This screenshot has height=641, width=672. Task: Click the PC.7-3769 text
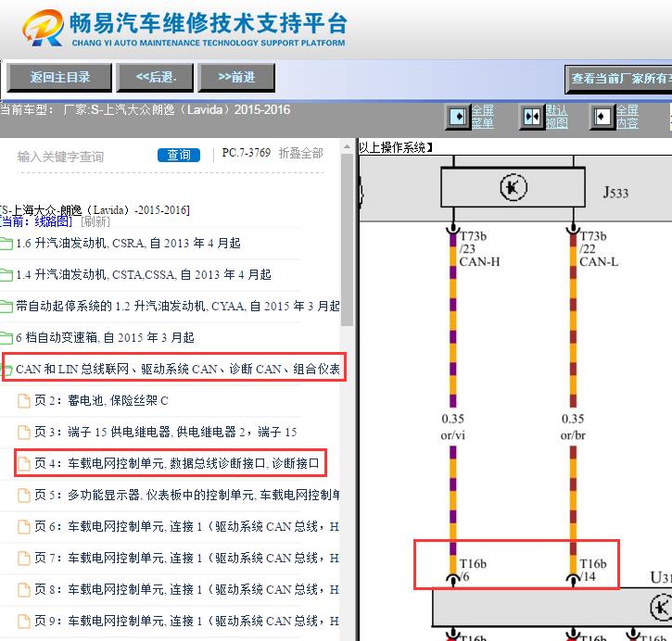tap(246, 153)
